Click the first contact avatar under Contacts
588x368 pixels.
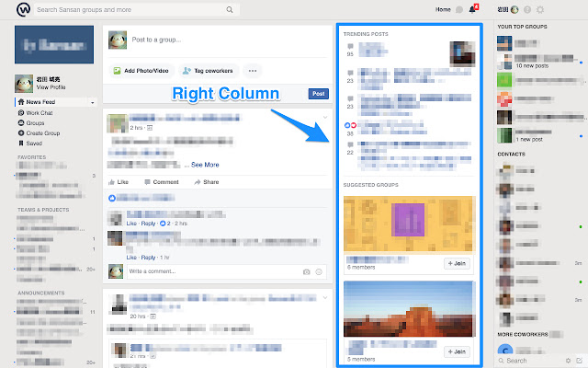[506, 171]
